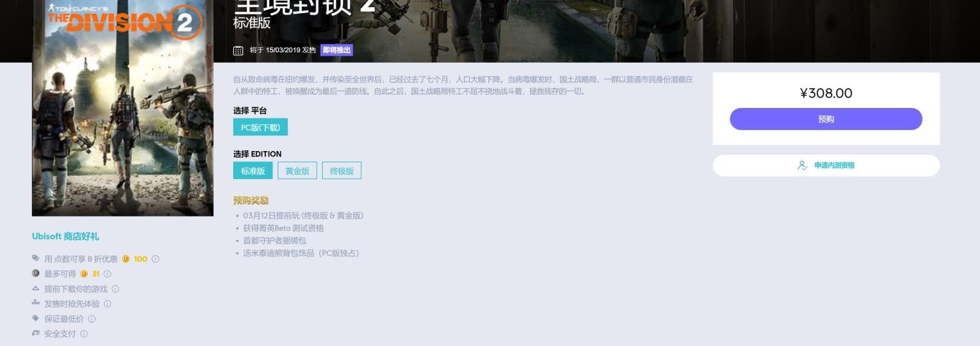The width and height of the screenshot is (980, 346).
Task: Open info icon next to 安全支付
Action: 84,334
